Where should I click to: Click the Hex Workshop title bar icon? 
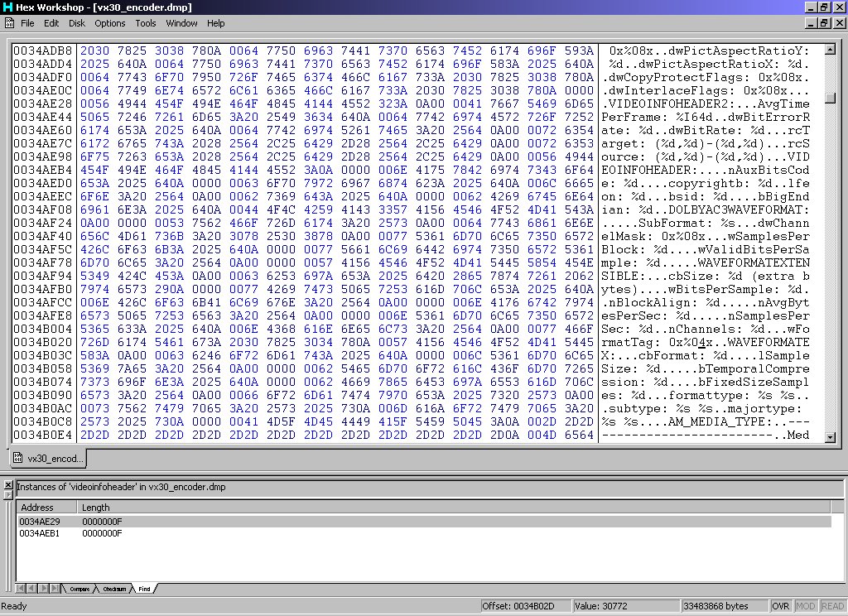click(7, 7)
